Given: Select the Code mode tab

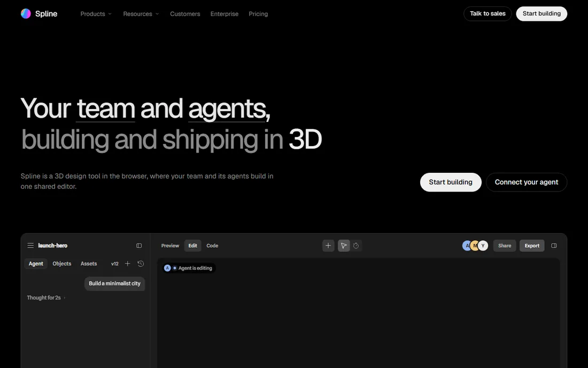Looking at the screenshot, I should pos(212,246).
